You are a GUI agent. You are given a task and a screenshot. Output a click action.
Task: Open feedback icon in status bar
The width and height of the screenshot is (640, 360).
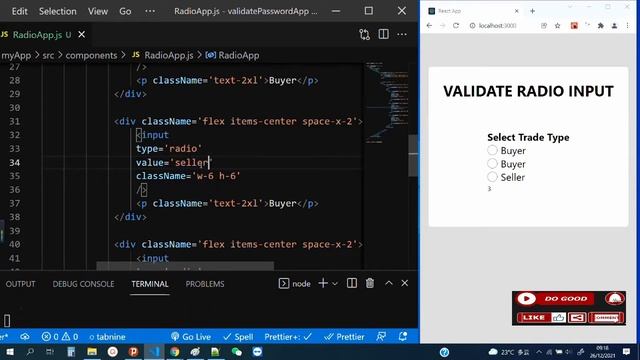[x=381, y=337]
